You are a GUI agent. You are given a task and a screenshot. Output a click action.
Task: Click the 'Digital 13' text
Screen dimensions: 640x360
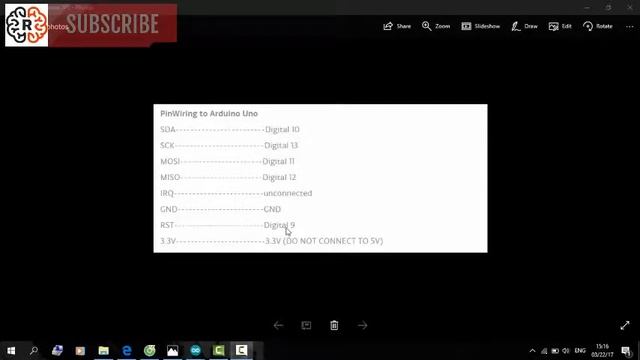[x=281, y=145]
